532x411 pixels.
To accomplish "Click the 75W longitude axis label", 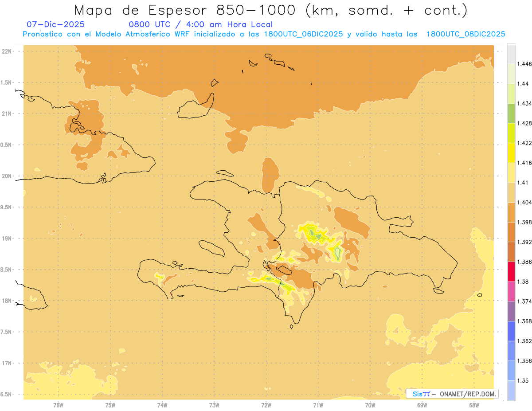I will pyautogui.click(x=110, y=405).
